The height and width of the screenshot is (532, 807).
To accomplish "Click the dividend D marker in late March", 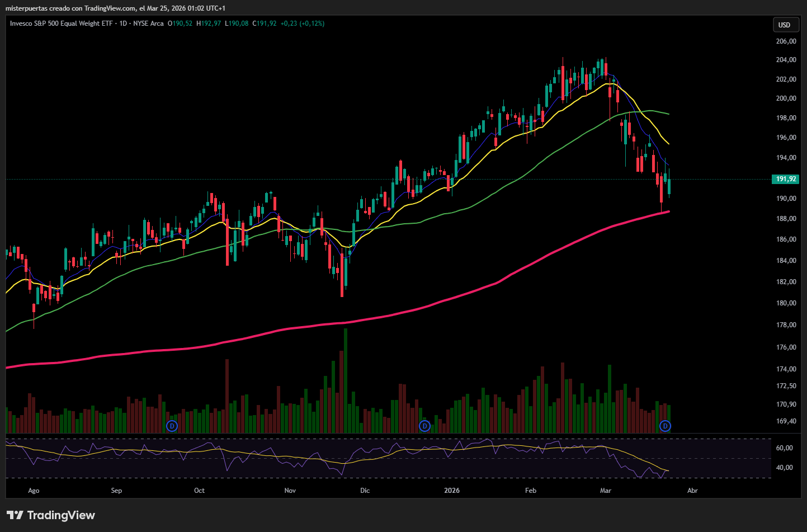I will coord(665,426).
